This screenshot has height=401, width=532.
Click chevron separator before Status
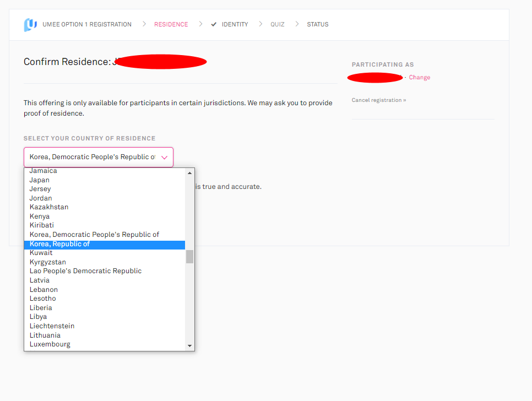pos(297,24)
